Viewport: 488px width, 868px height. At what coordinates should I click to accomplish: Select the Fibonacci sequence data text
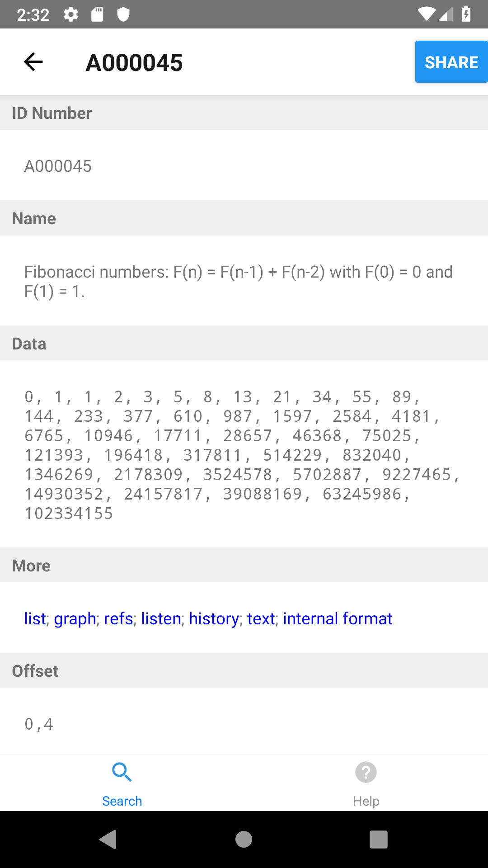pyautogui.click(x=242, y=455)
